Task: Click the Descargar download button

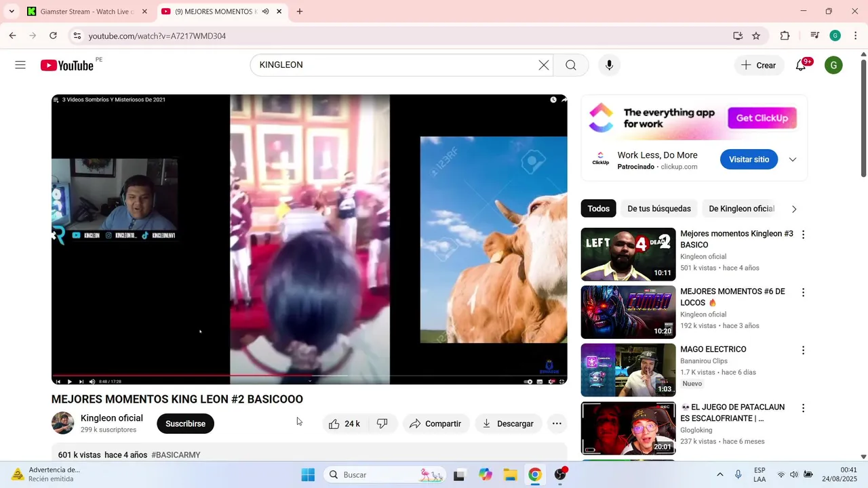Action: (x=508, y=424)
